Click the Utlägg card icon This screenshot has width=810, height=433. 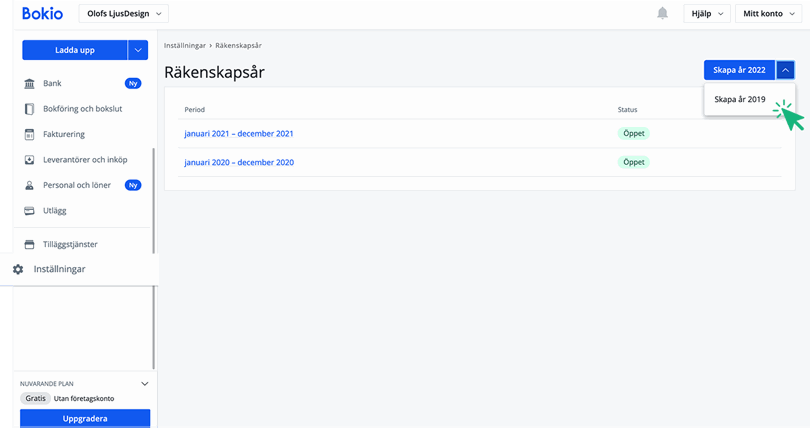tap(30, 211)
